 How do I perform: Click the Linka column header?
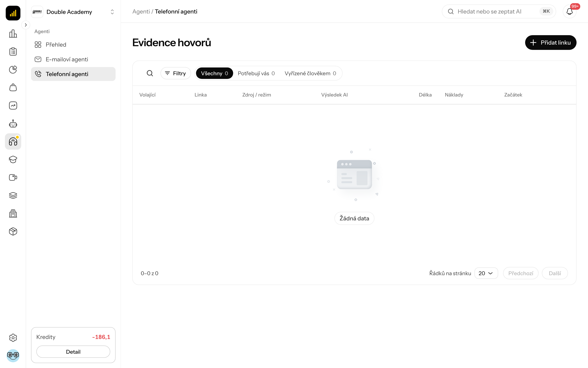point(200,95)
